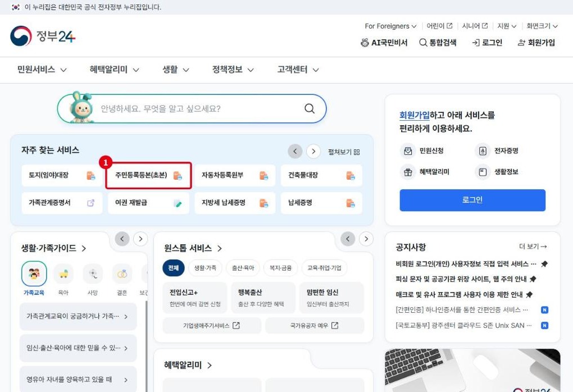Open 영유아 자녀를 양육하고 있을 때 item
This screenshot has height=392, width=573.
coord(78,380)
